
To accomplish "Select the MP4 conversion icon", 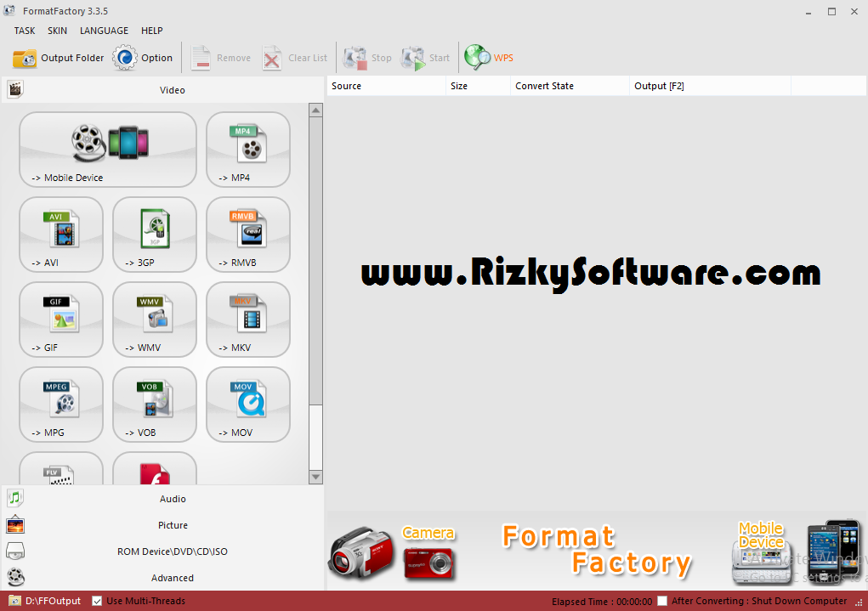I will tap(248, 150).
